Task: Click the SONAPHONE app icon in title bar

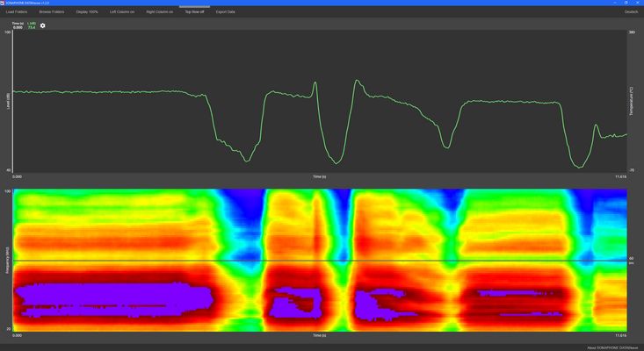Action: pyautogui.click(x=4, y=4)
